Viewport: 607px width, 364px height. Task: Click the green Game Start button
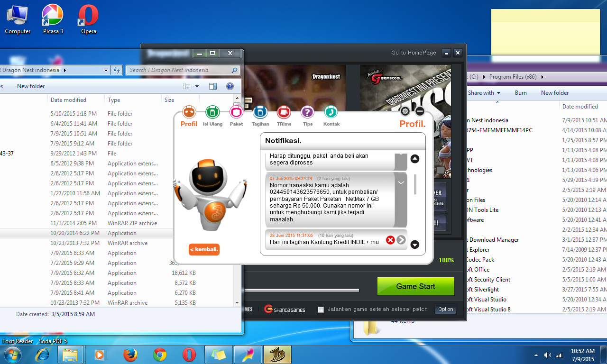[415, 286]
